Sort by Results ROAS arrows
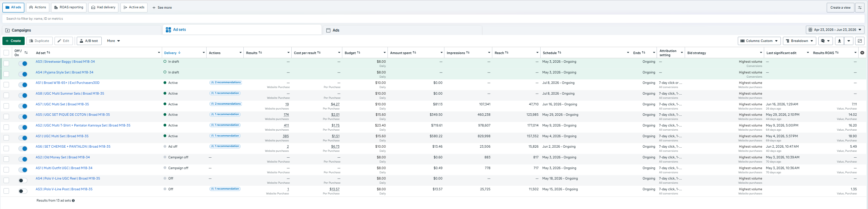 click(x=837, y=53)
